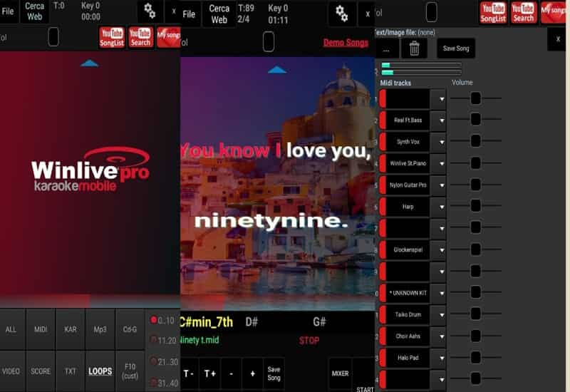Screen dimensions: 570x392
Task: Mute the Nylon Guitar Pro track
Action: 383,185
